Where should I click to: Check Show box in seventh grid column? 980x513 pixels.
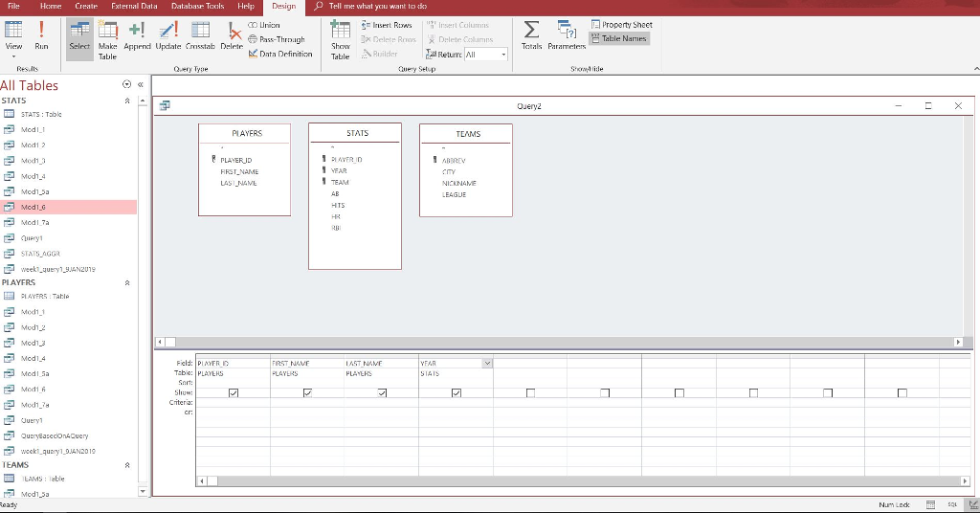coord(679,393)
